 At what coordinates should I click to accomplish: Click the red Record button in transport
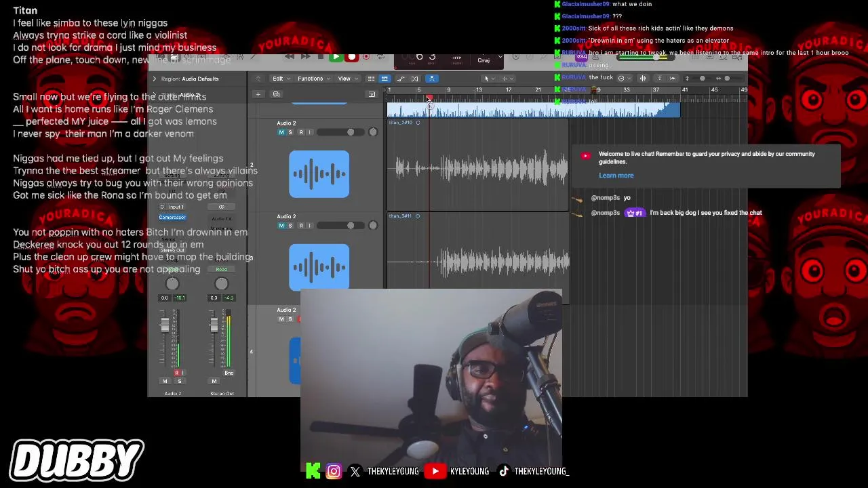pyautogui.click(x=351, y=57)
